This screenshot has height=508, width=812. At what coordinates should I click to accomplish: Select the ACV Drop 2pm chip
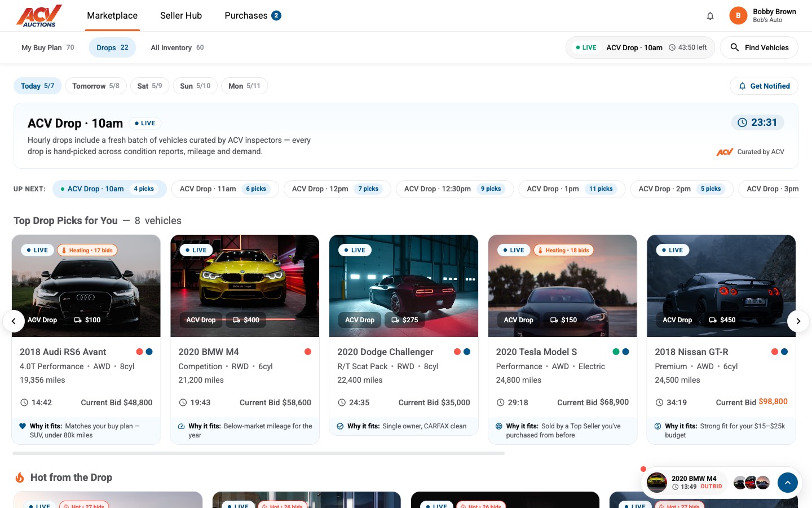pyautogui.click(x=682, y=189)
